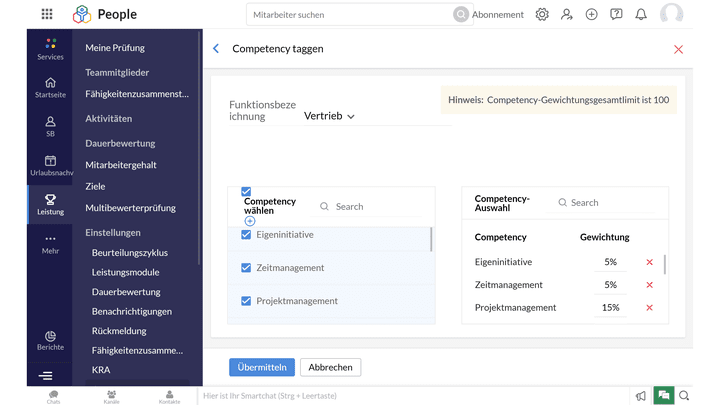Open the Vertrieb Funktionsbezeichnung dropdown
The height and width of the screenshot is (405, 720).
click(x=330, y=116)
